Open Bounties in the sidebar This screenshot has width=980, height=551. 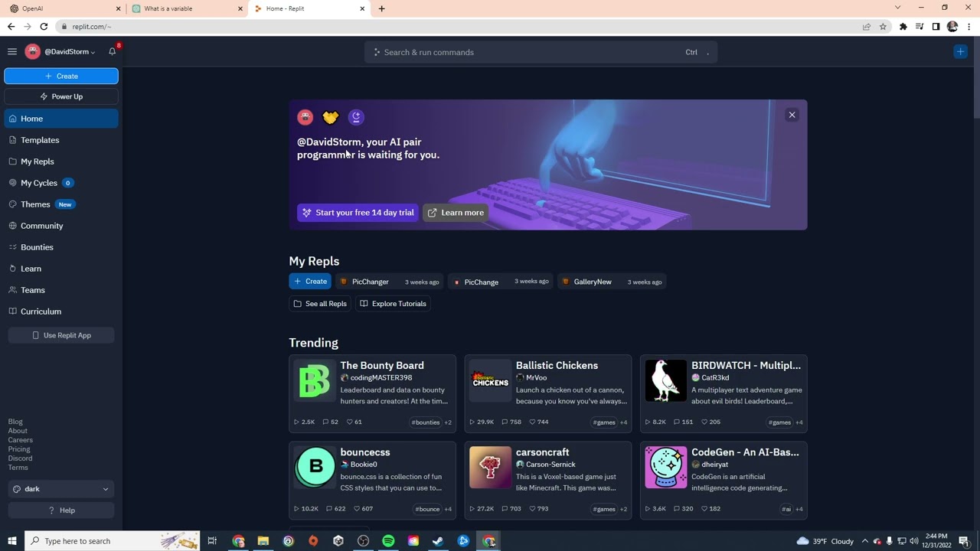[x=61, y=247]
